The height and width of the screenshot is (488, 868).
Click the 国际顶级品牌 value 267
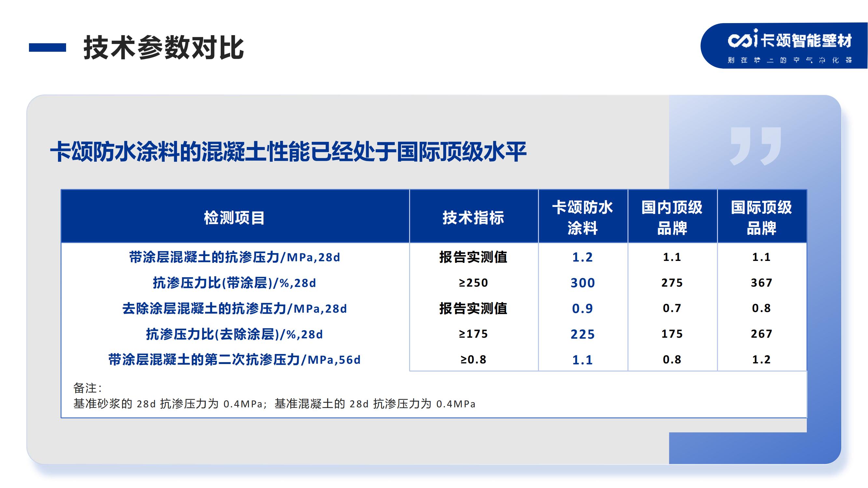pos(762,334)
